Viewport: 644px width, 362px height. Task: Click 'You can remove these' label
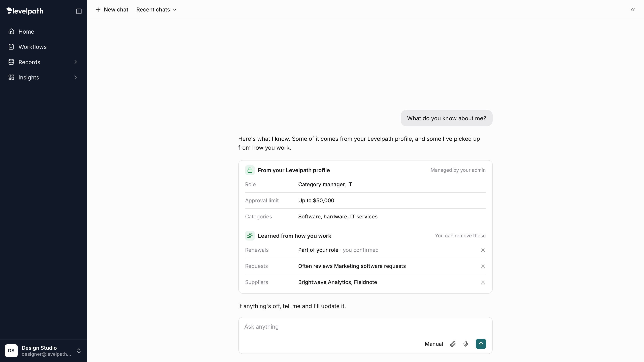tap(460, 236)
